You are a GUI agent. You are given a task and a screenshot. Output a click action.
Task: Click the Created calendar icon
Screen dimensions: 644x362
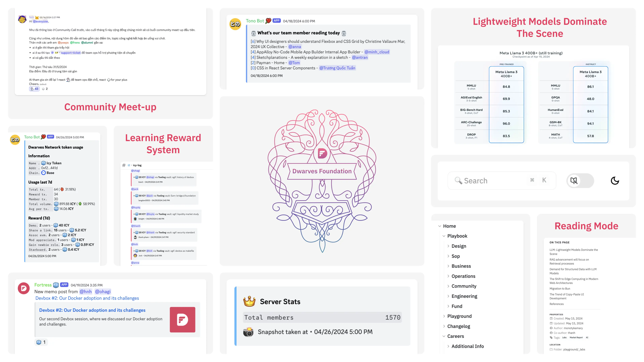tap(551, 319)
